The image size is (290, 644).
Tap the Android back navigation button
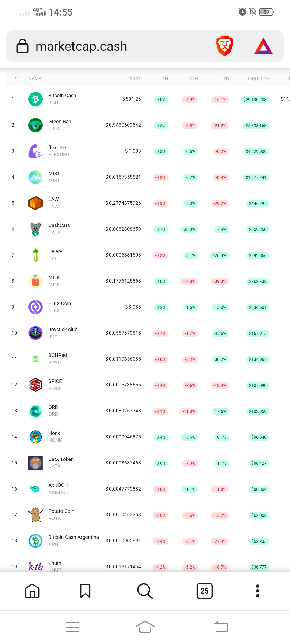click(x=221, y=627)
